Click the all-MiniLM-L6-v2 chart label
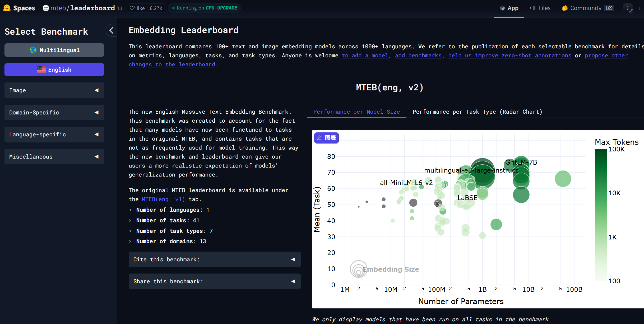Screen dimensions: 644x324 (x=406, y=183)
